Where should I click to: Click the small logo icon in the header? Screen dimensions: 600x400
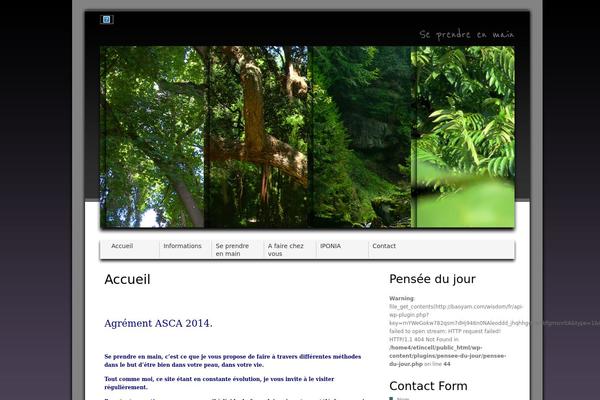point(107,20)
